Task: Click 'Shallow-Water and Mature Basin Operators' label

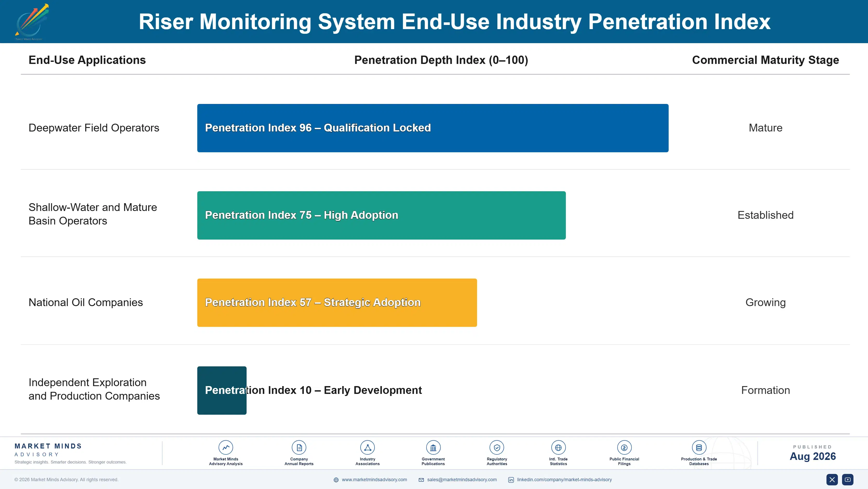Action: point(93,214)
